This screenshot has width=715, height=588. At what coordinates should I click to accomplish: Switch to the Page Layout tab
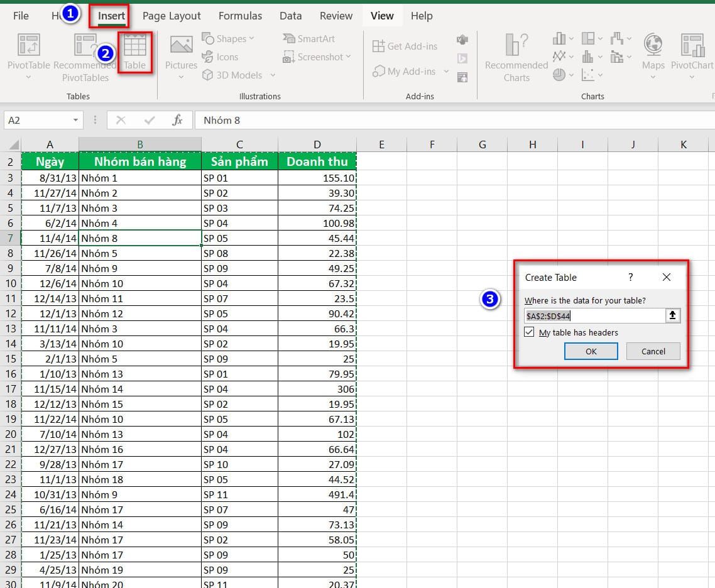pos(172,16)
